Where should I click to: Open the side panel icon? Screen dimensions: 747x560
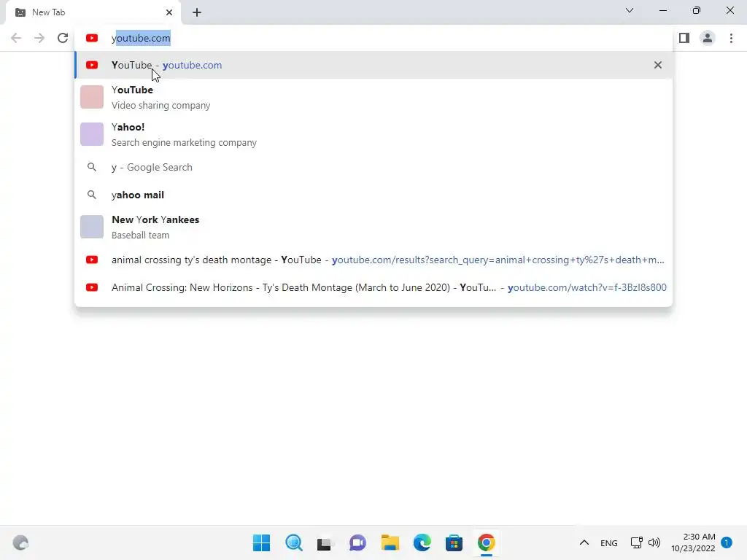click(684, 38)
